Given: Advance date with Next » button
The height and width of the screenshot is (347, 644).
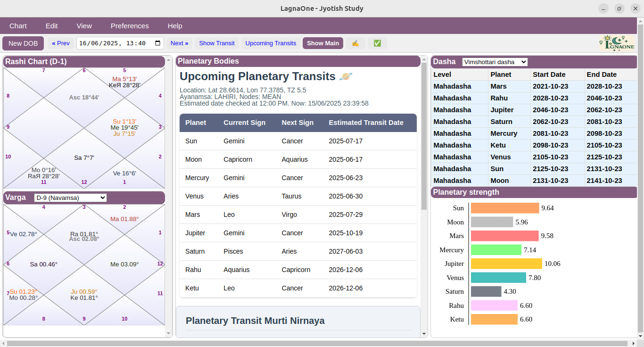Looking at the screenshot, I should [179, 43].
